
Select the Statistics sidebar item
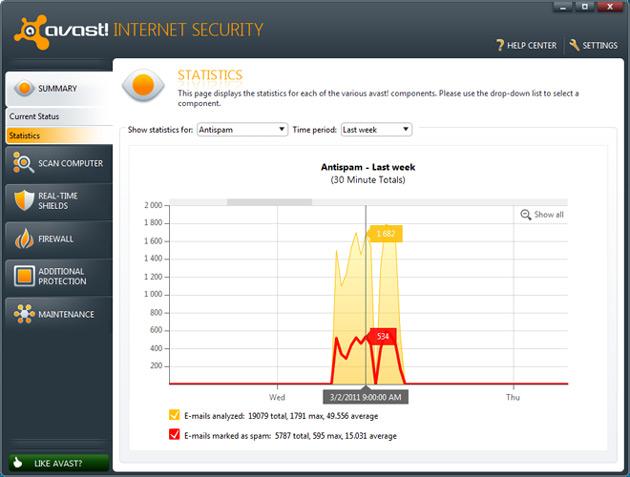(59, 135)
